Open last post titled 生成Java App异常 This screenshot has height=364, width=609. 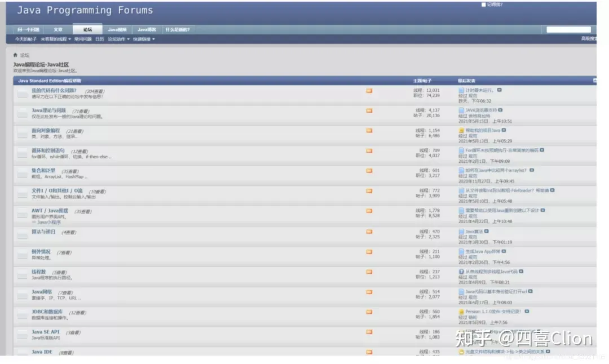click(x=483, y=251)
